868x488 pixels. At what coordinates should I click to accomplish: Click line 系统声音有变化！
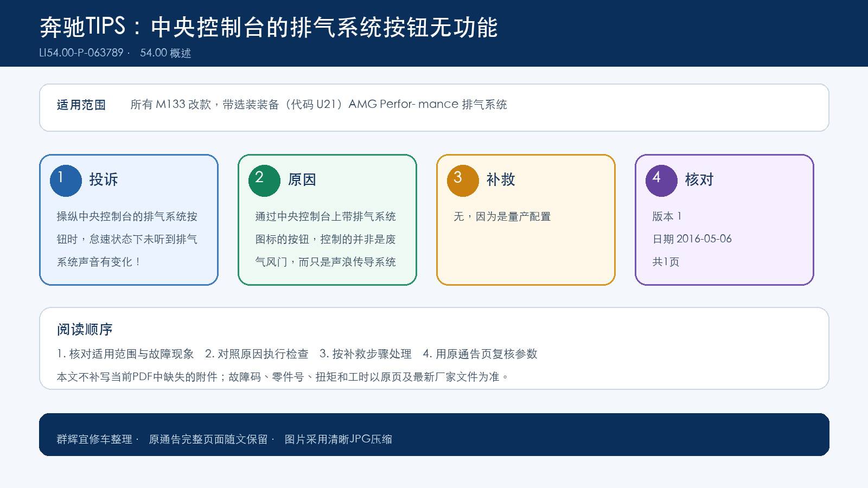click(x=99, y=262)
